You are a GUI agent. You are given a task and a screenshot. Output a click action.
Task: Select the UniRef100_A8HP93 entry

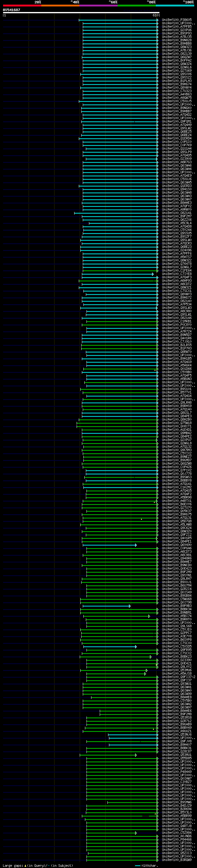coord(176,281)
